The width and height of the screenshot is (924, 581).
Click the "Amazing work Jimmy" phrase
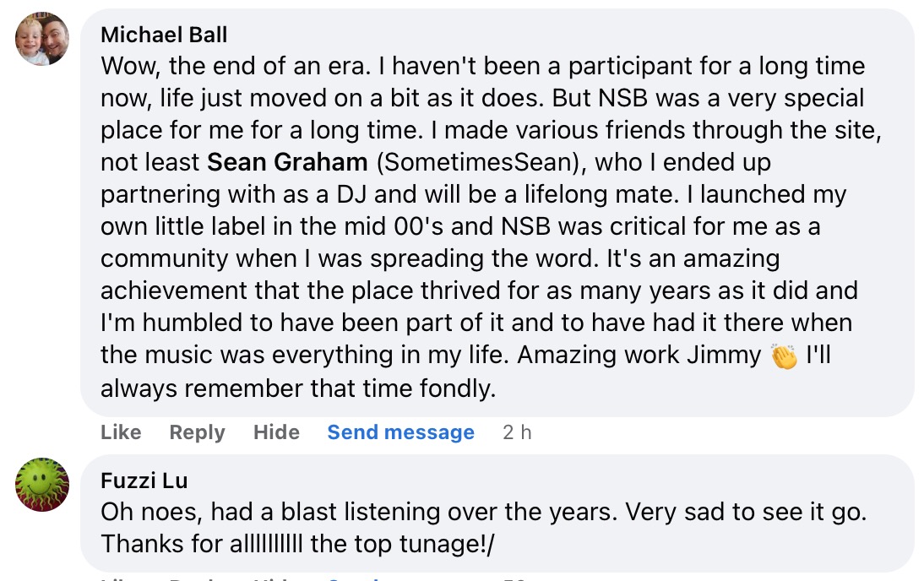pyautogui.click(x=639, y=356)
